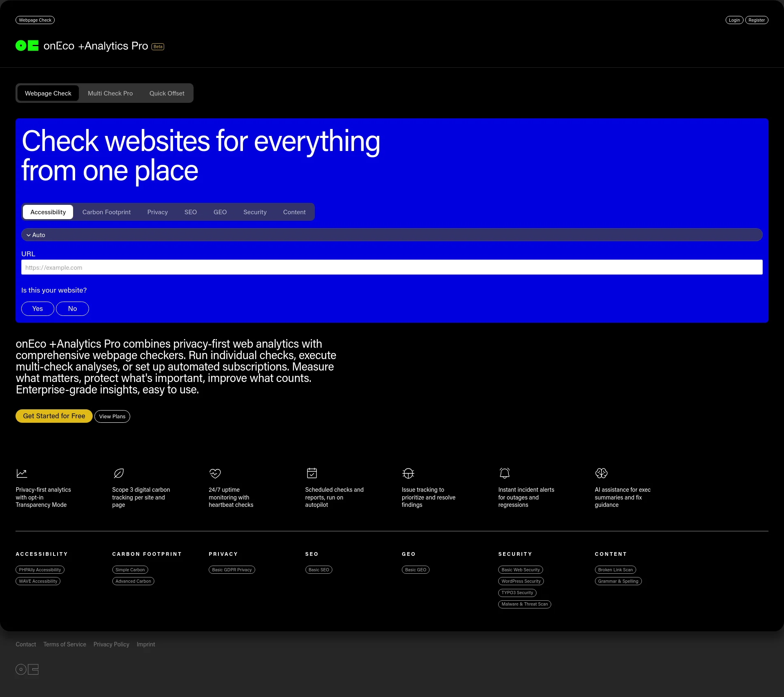Click the AI assistance brain icon
Screen dimensions: 784x697
tap(601, 473)
